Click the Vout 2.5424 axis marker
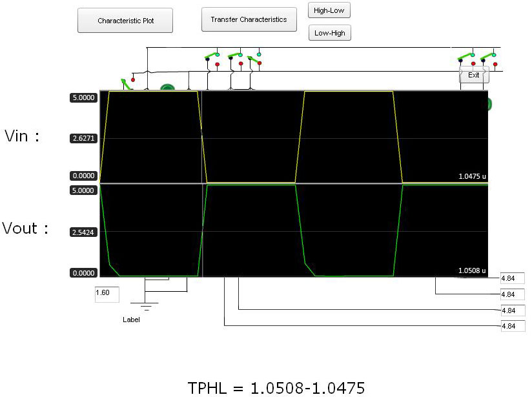This screenshot has width=532, height=397. (83, 232)
